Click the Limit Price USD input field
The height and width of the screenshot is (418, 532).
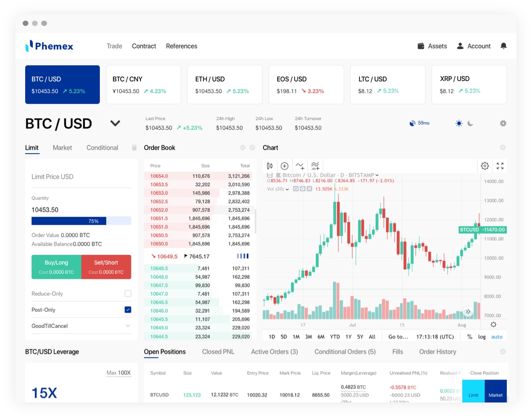click(81, 177)
